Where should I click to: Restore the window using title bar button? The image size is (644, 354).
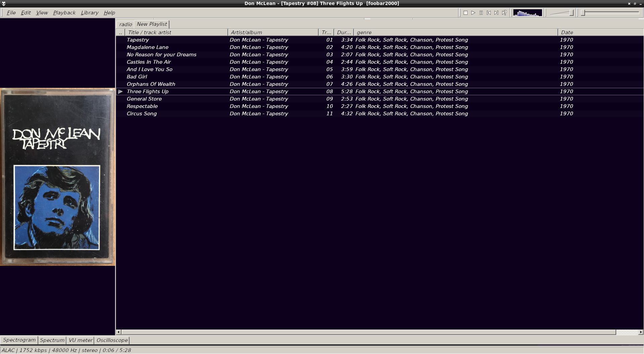[635, 3]
